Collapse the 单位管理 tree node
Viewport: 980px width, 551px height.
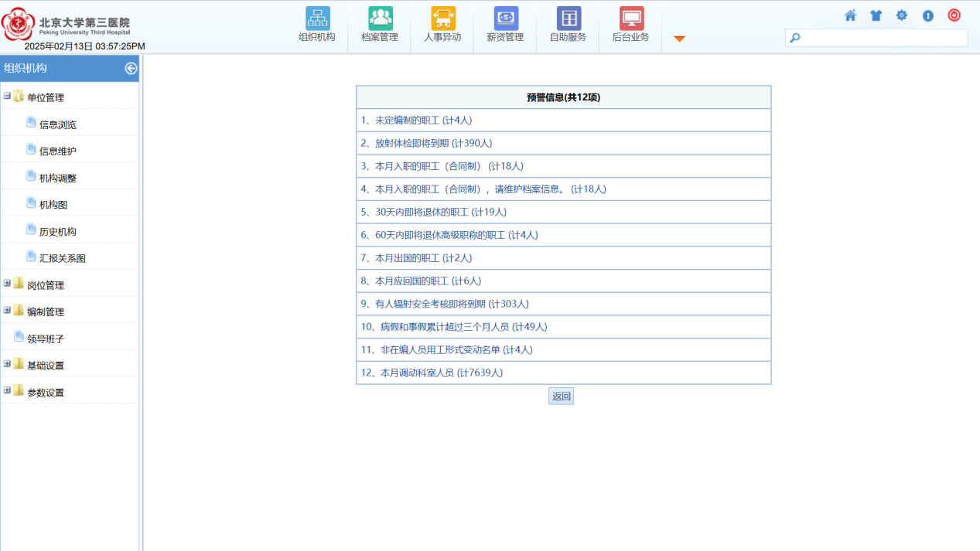coord(7,97)
